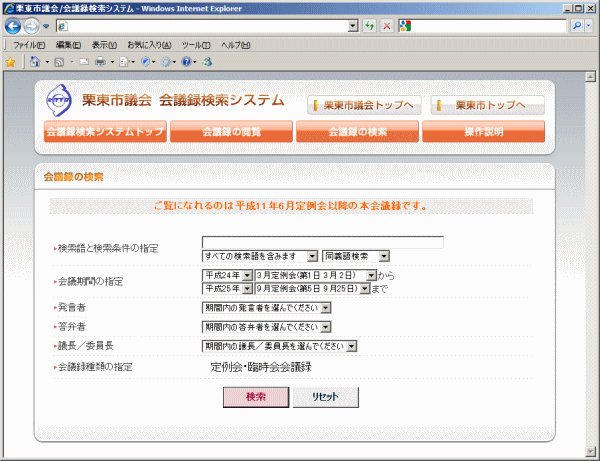The height and width of the screenshot is (461, 600).
Task: Open the 議長／委員長 chairperson dropdown
Action: tap(279, 346)
